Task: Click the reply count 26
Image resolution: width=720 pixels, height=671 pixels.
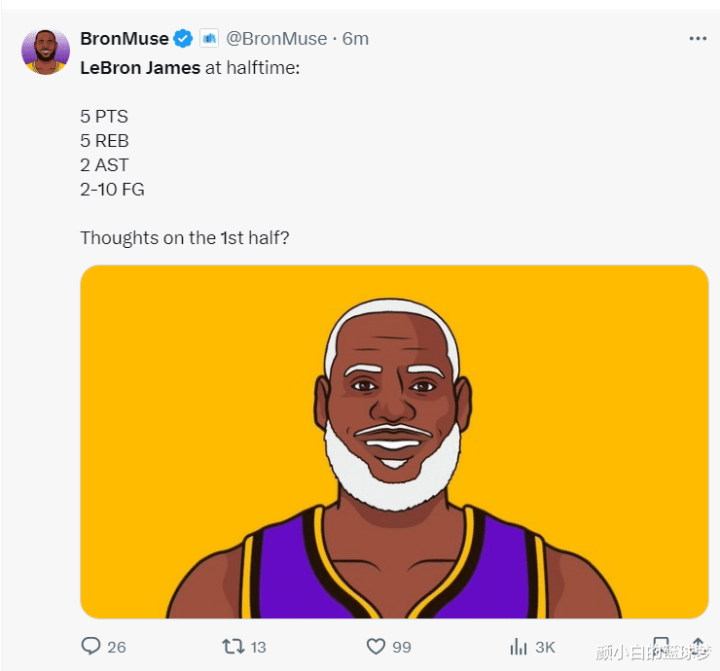Action: click(117, 647)
